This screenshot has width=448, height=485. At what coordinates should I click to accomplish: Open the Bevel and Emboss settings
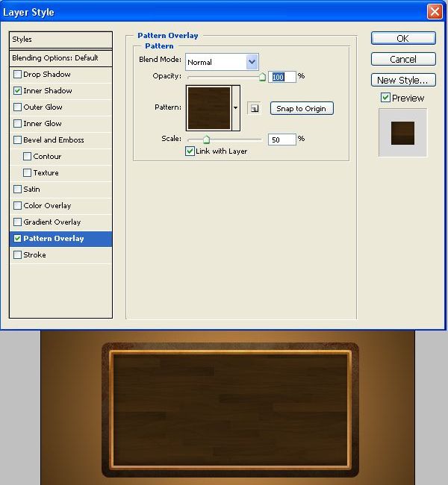[x=53, y=140]
